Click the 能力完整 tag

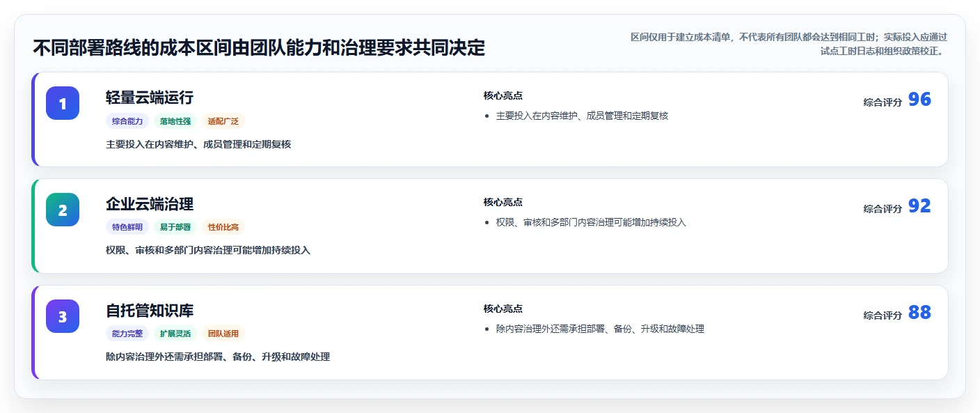(127, 334)
